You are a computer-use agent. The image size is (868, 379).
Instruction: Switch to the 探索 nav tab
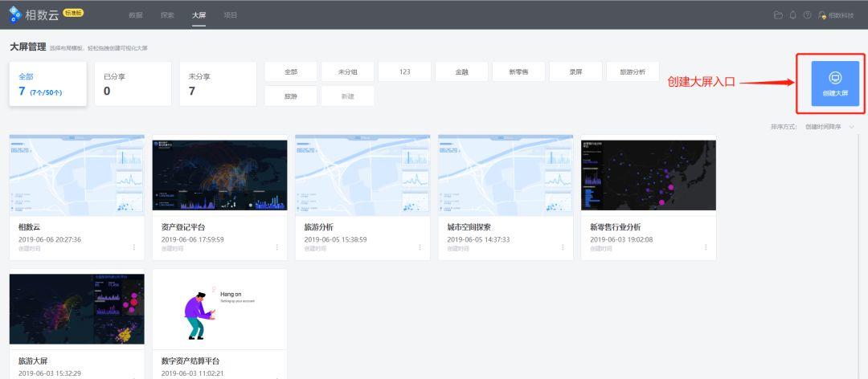tap(167, 15)
